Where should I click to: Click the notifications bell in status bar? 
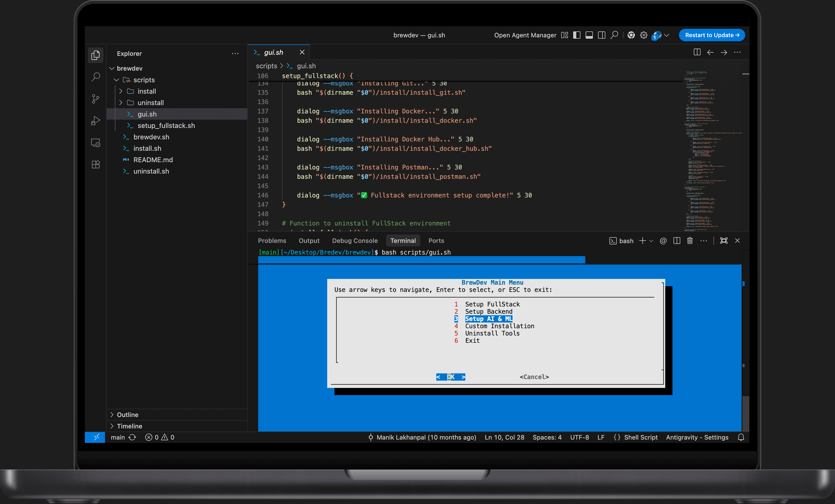pyautogui.click(x=741, y=437)
